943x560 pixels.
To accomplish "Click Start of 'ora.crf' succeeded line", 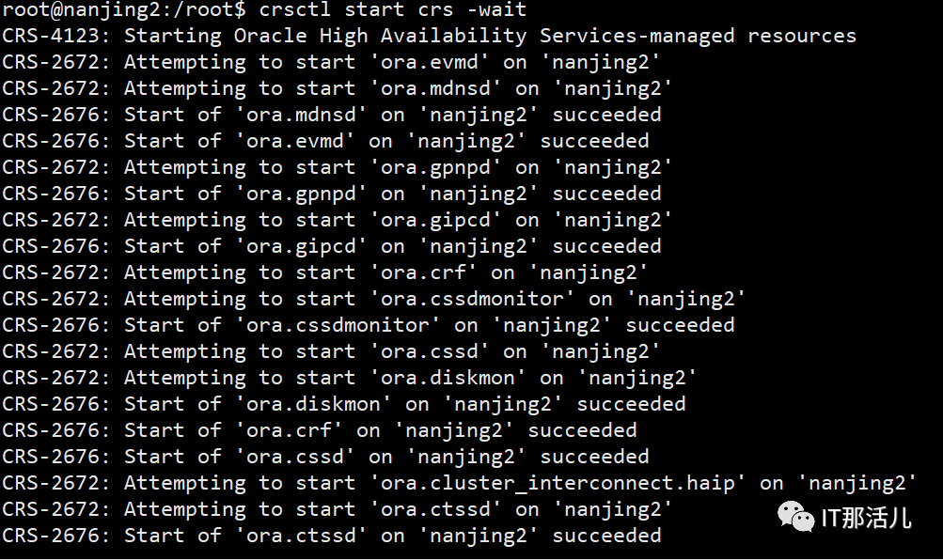I will (320, 431).
